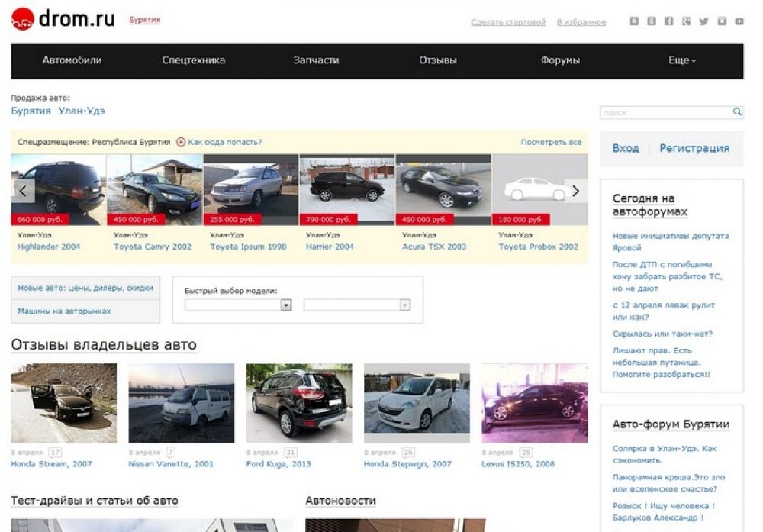This screenshot has width=763, height=532.
Task: Open the YouTube icon in header
Action: [x=739, y=21]
